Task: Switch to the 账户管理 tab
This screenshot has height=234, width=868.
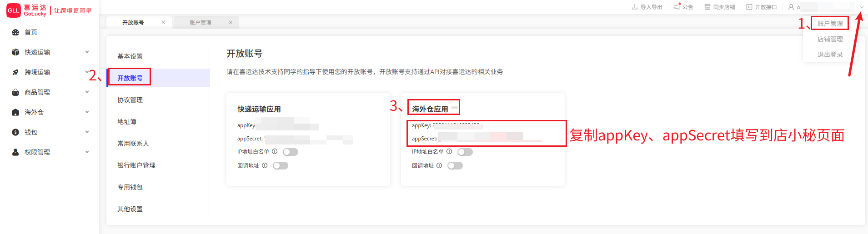Action: pyautogui.click(x=201, y=22)
